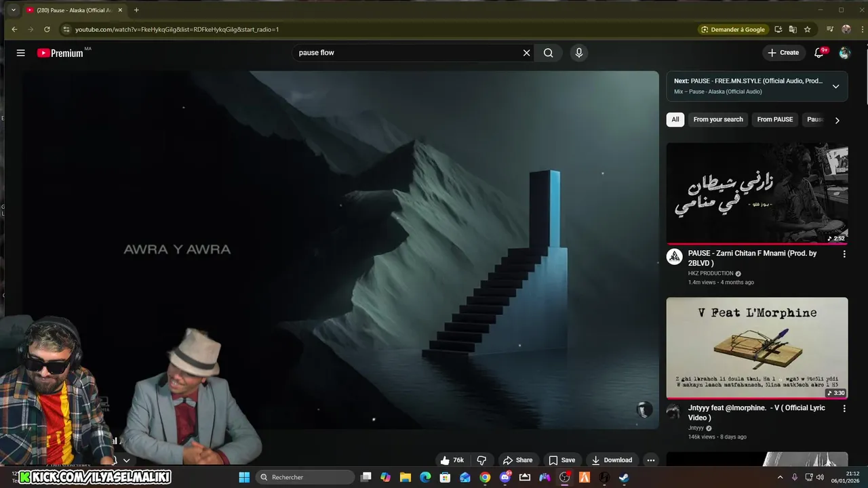Go back in Chrome
The height and width of the screenshot is (488, 868).
[x=14, y=29]
